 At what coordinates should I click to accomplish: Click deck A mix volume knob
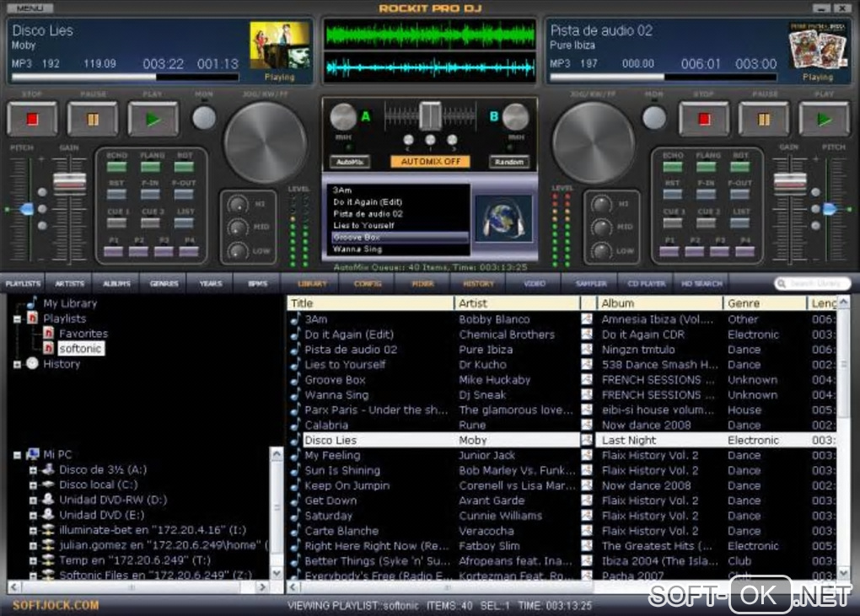[x=343, y=117]
